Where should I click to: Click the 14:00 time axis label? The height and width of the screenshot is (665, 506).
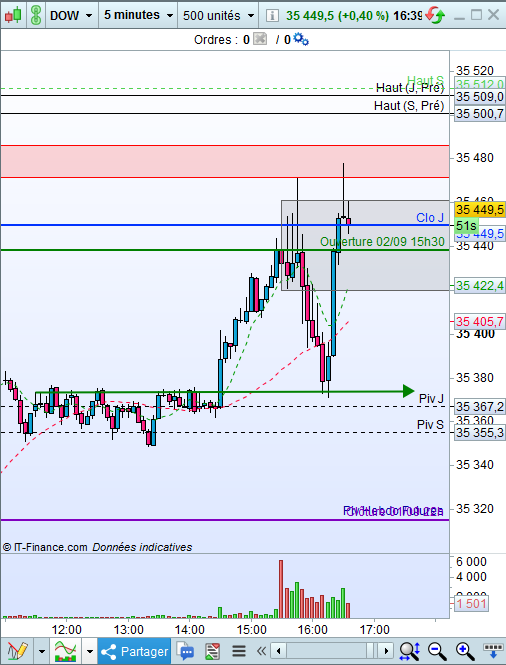click(189, 630)
